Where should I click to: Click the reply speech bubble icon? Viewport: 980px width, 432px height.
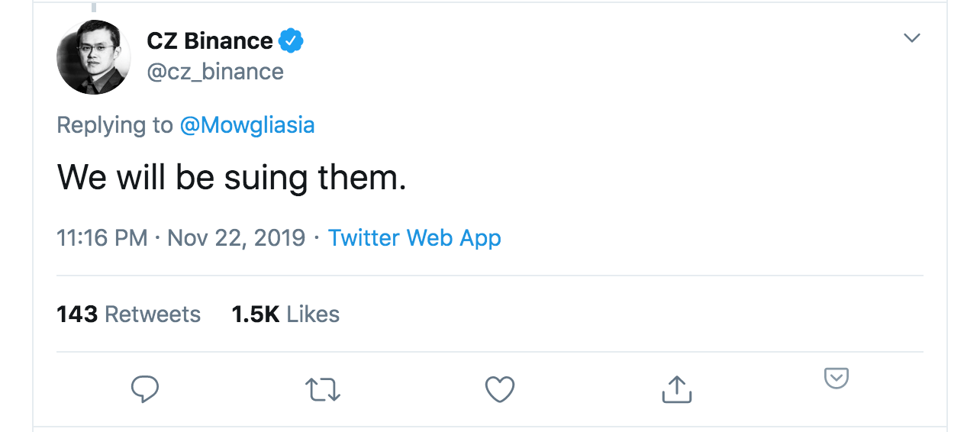144,389
